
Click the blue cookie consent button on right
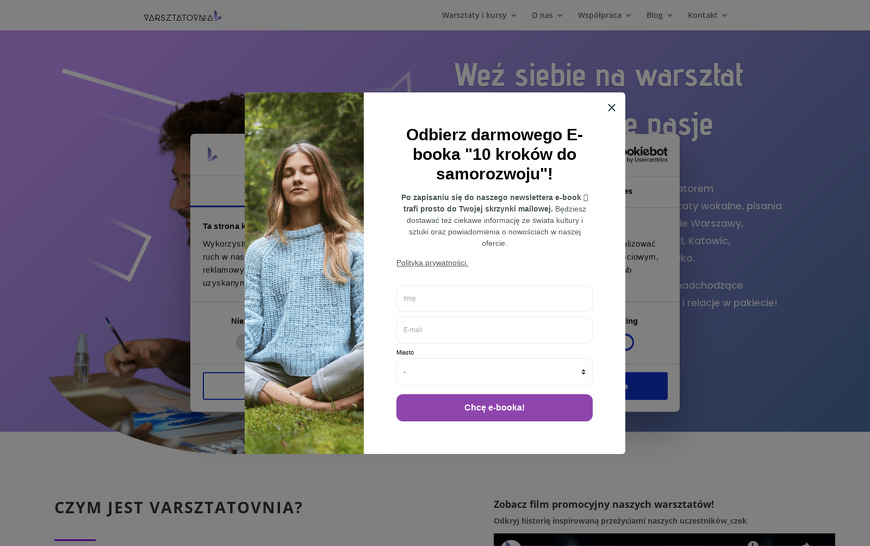click(x=646, y=386)
